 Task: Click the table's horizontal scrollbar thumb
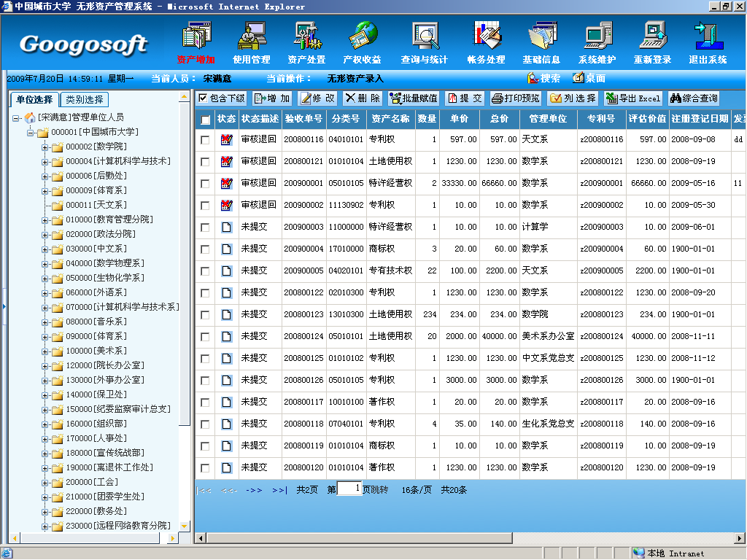[359, 538]
